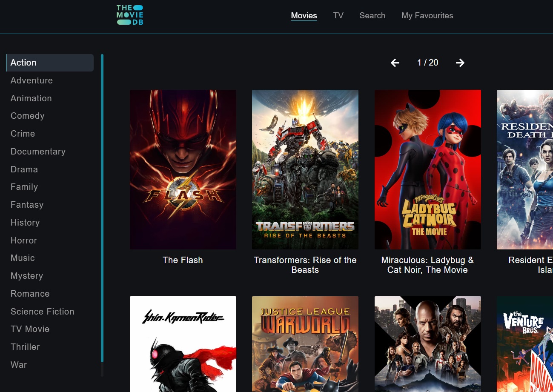Viewport: 553px width, 392px height.
Task: Click "The Flash" movie title
Action: pyautogui.click(x=183, y=260)
